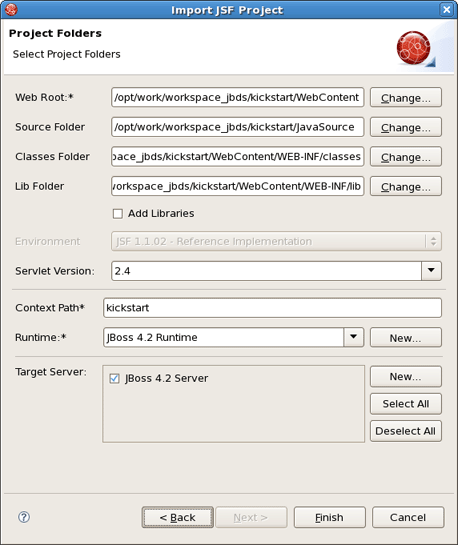This screenshot has width=458, height=545.
Task: Change the Lib Folder path
Action: [406, 186]
